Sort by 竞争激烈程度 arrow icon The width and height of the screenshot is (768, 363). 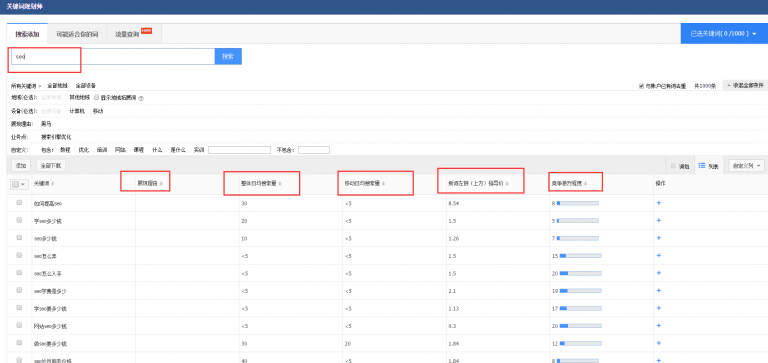click(x=586, y=184)
